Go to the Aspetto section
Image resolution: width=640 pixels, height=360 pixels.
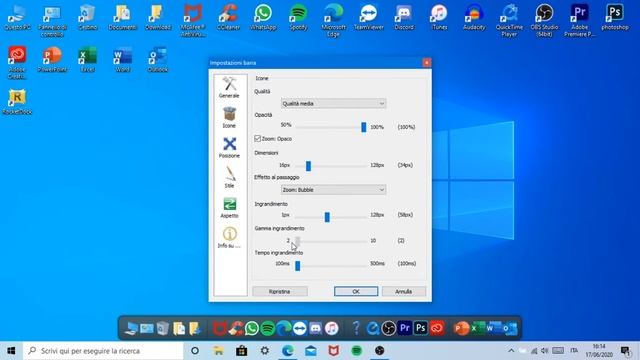coord(229,207)
